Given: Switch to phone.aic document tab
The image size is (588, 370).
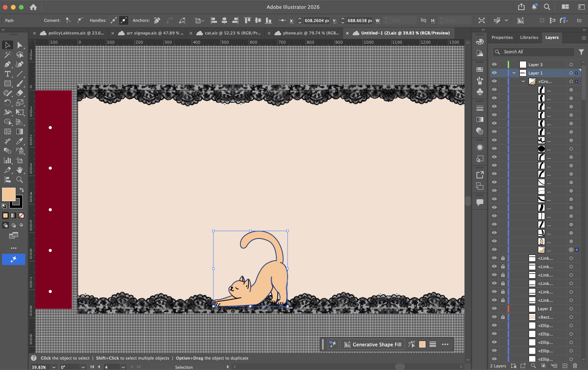Looking at the screenshot, I should point(311,33).
